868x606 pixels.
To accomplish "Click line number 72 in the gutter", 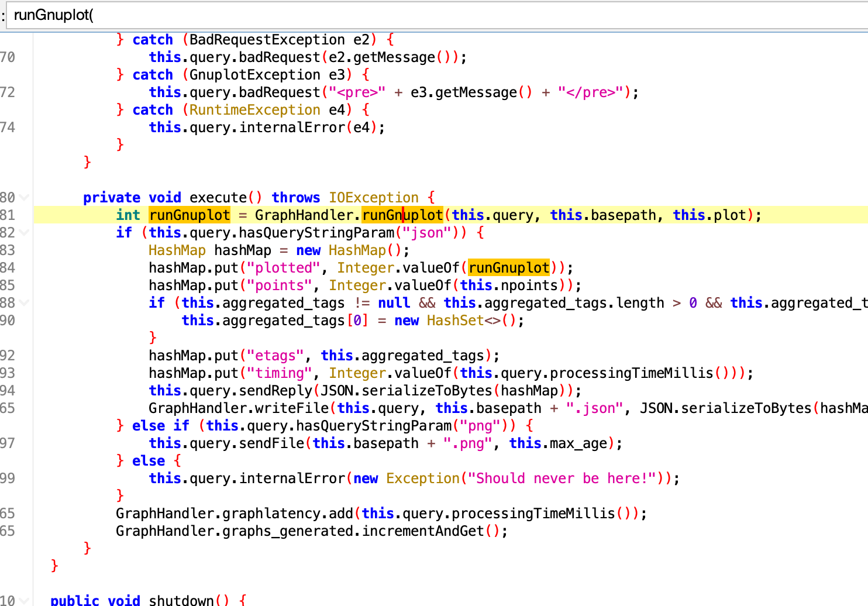I will (x=8, y=92).
